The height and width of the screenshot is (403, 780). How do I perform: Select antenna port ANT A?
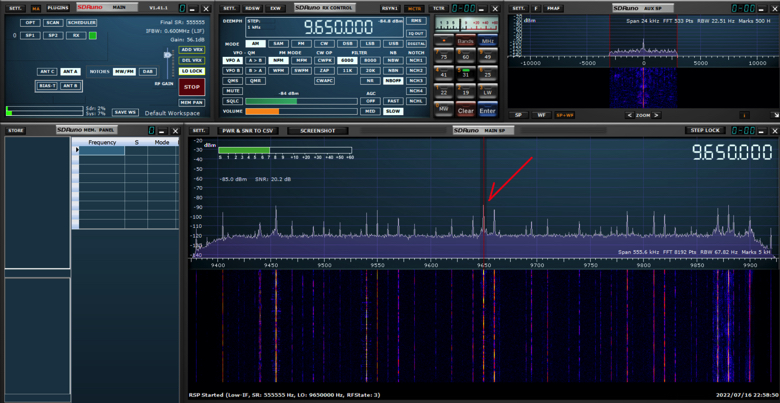tap(70, 72)
